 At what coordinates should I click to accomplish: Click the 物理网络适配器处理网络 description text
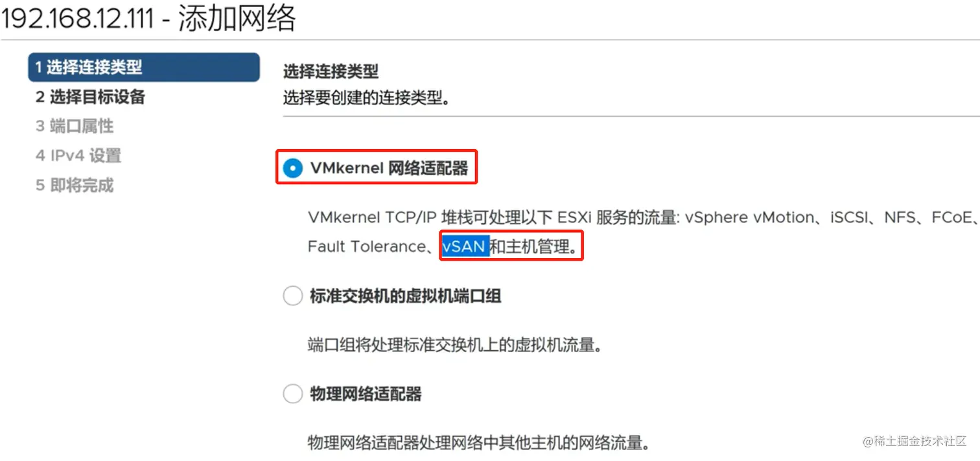click(x=479, y=443)
